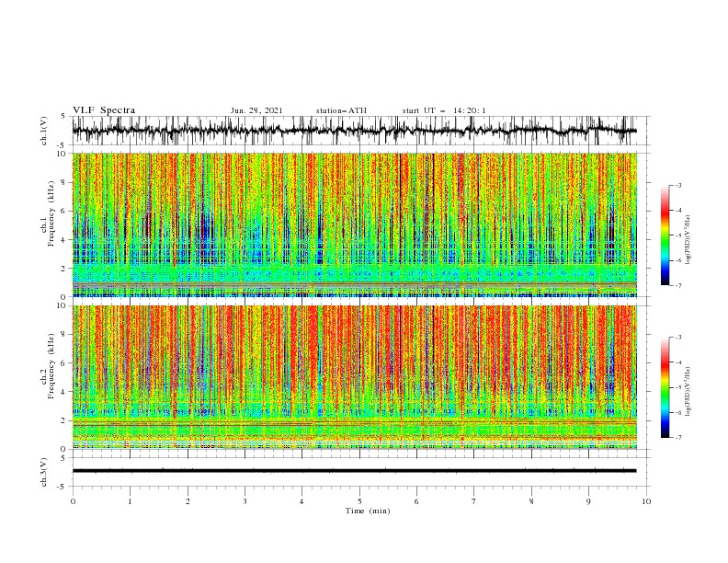This screenshot has width=728, height=563.
Task: Click the ch.1(V) waveform axis label
Action: (x=44, y=131)
